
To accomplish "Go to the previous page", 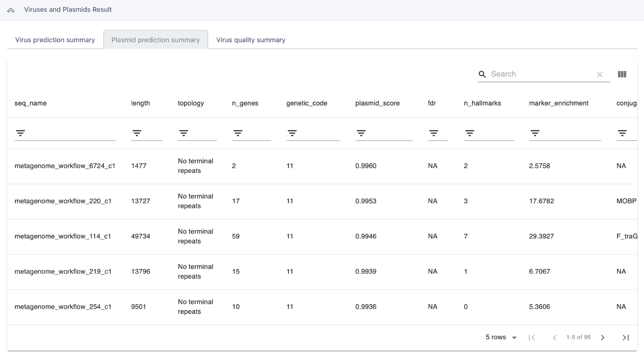I will [554, 338].
